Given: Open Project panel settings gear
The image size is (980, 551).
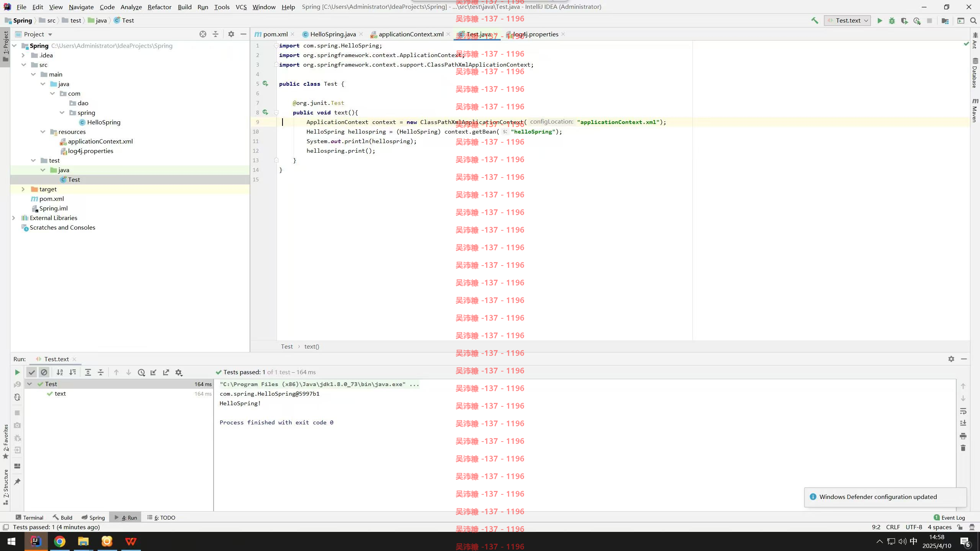Looking at the screenshot, I should (231, 34).
